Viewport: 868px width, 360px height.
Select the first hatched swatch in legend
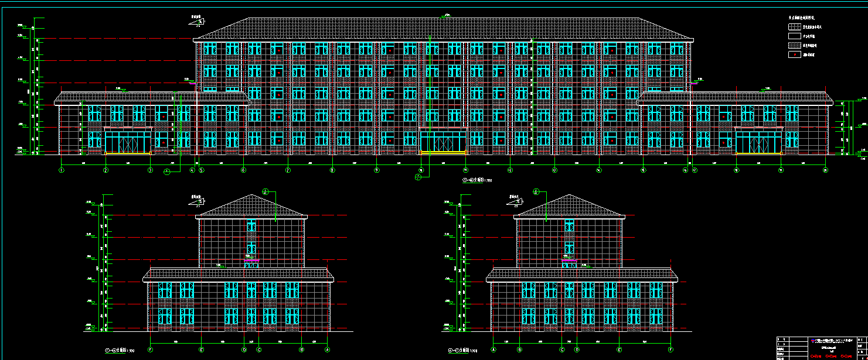(794, 26)
